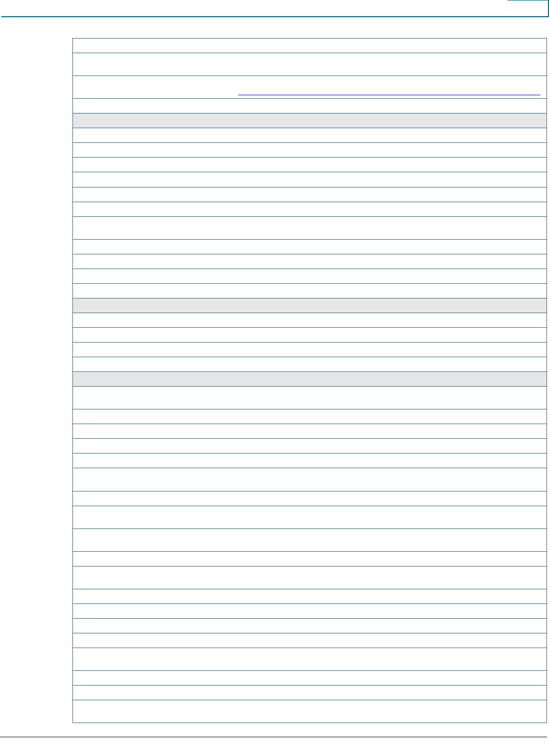Click the tall blank row between first two gray bands
The height and width of the screenshot is (756, 549).
pyautogui.click(x=309, y=228)
